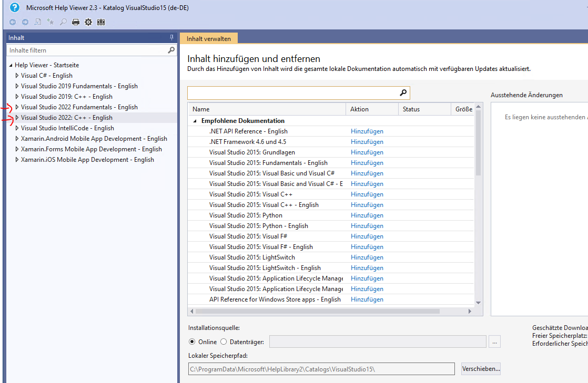The height and width of the screenshot is (383, 588).
Task: Click the filter search magnifier in Inhalt
Action: pos(171,50)
